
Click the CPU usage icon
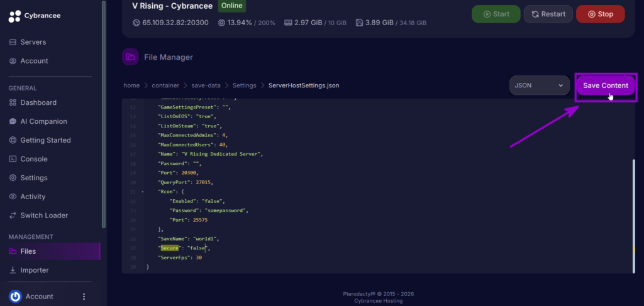222,23
